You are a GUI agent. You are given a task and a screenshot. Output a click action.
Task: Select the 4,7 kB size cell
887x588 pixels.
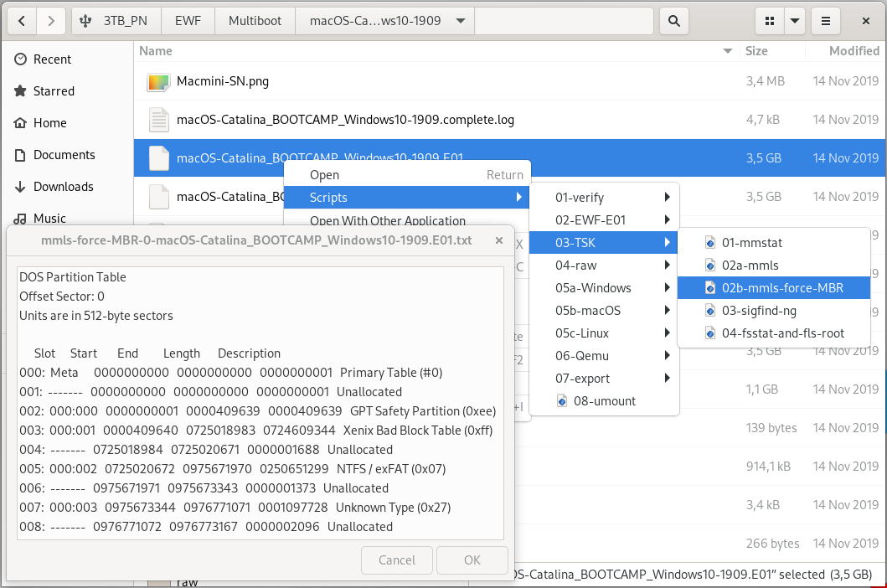click(762, 120)
